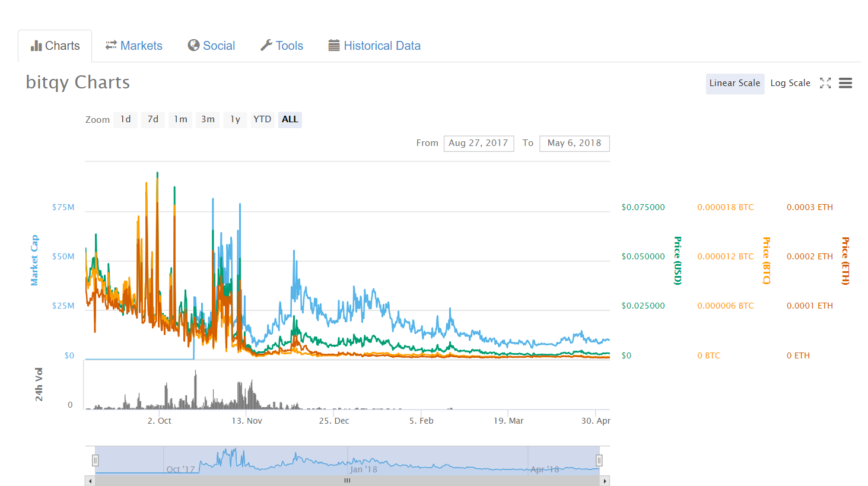Click Apr '18 in navigator

click(545, 469)
